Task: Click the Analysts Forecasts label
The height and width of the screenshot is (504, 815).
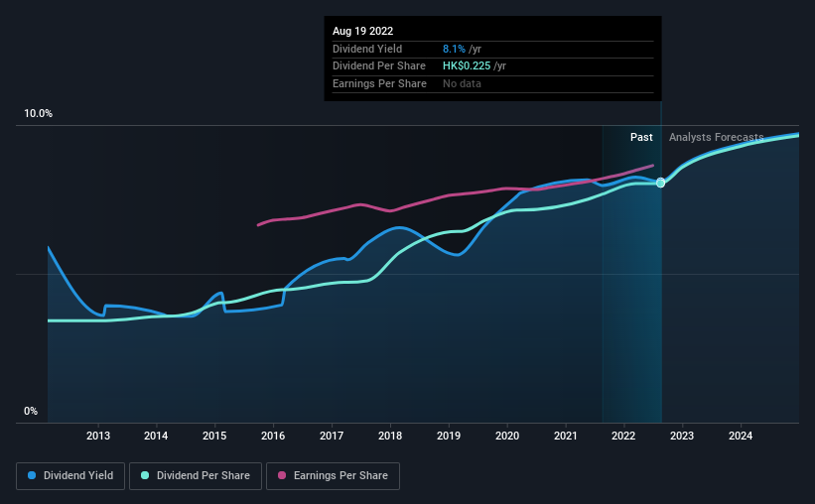Action: coord(717,137)
